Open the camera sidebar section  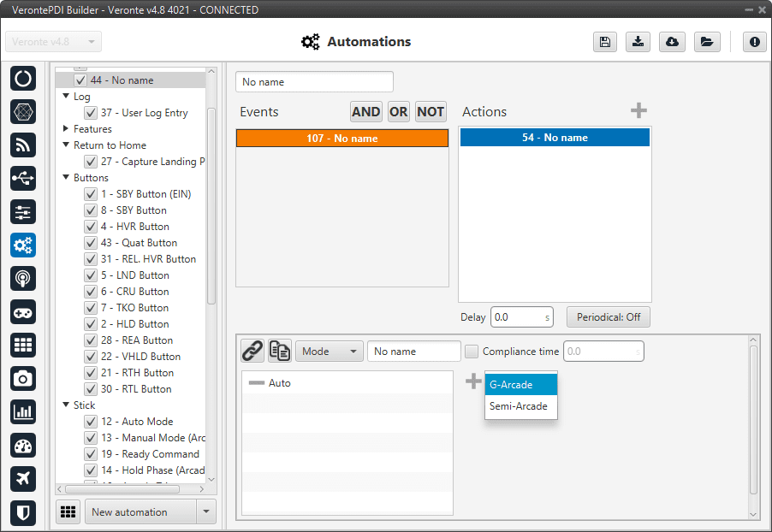(x=23, y=378)
